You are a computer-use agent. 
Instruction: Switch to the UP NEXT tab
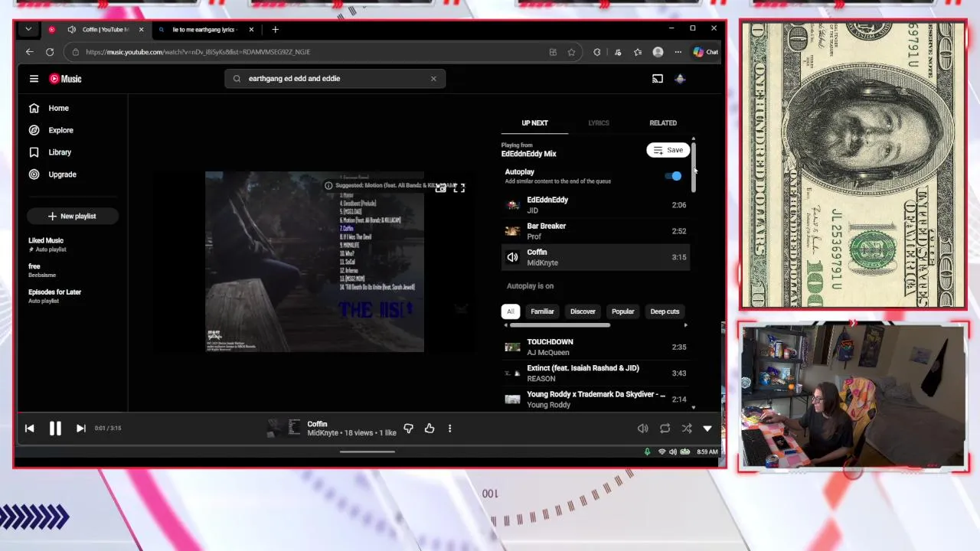(534, 122)
